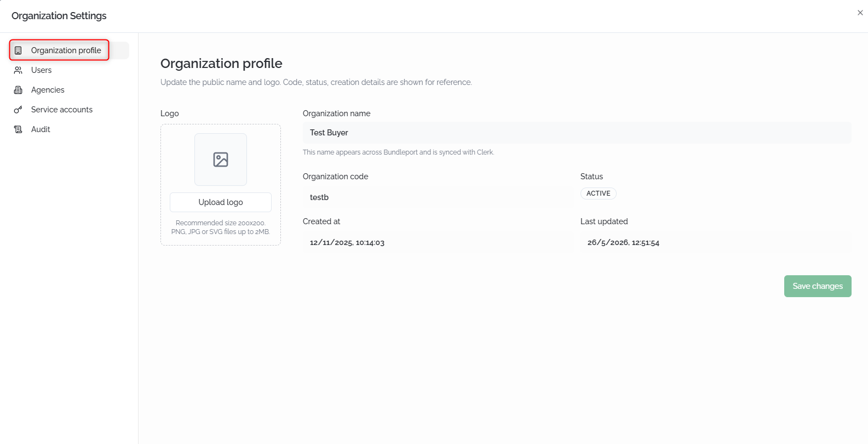This screenshot has height=444, width=868.
Task: Close the Organization Settings dialog
Action: click(860, 13)
